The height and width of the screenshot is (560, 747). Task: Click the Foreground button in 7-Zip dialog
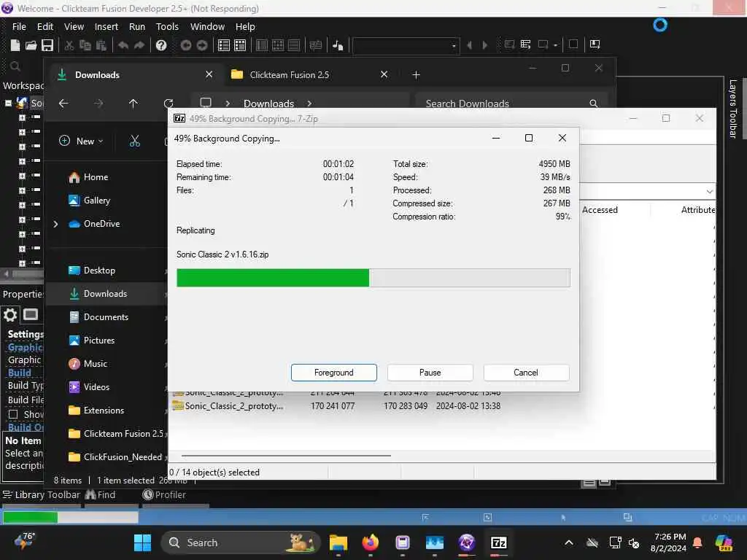pos(334,373)
